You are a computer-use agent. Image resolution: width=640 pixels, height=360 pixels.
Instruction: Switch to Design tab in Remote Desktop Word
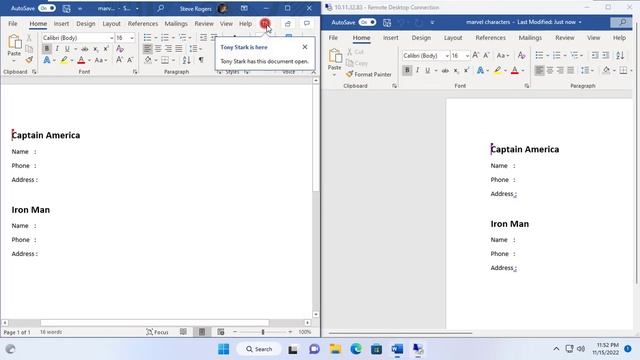pos(421,38)
